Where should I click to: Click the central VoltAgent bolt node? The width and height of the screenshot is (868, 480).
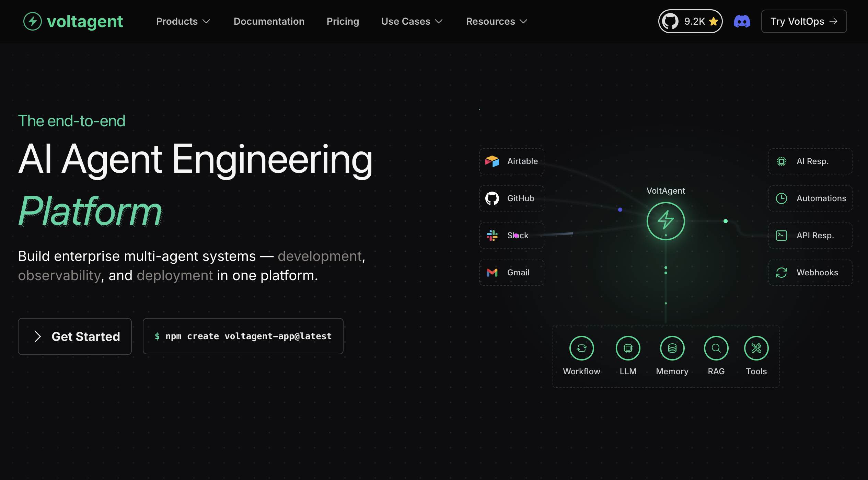coord(666,221)
